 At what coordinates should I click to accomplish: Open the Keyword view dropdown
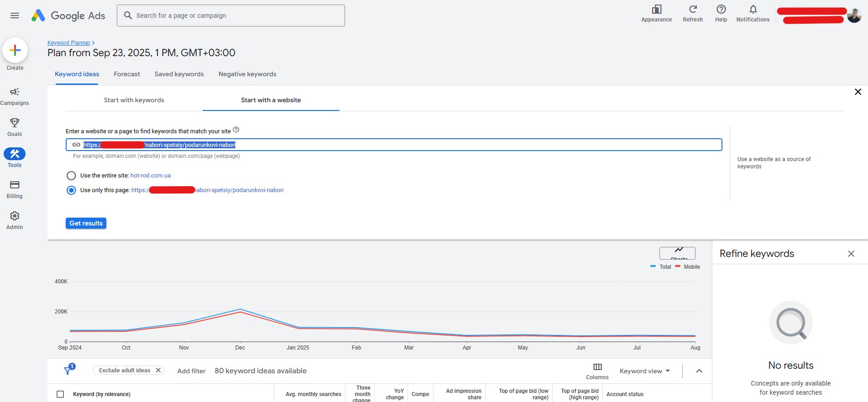[644, 371]
